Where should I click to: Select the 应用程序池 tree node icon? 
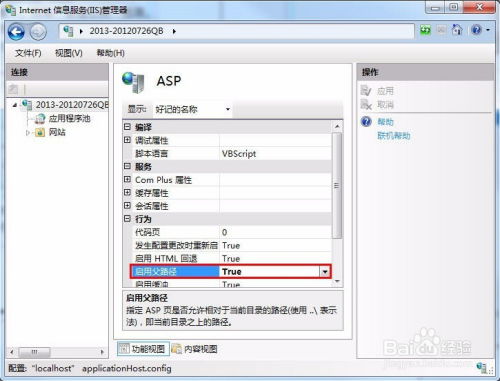[x=40, y=118]
